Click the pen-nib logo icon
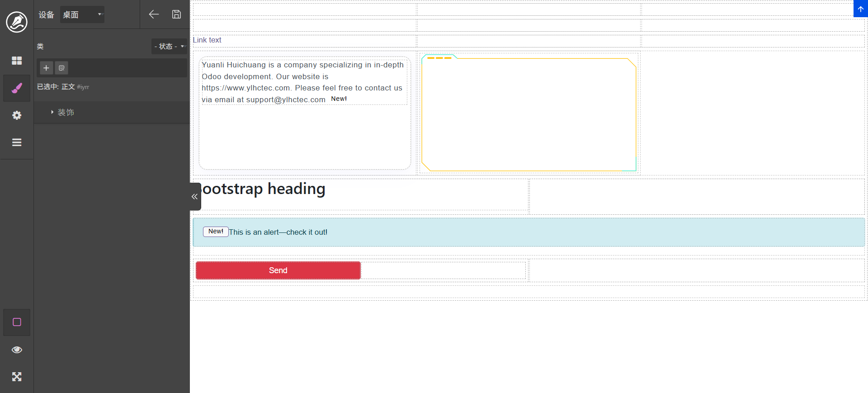This screenshot has width=868, height=393. (17, 22)
